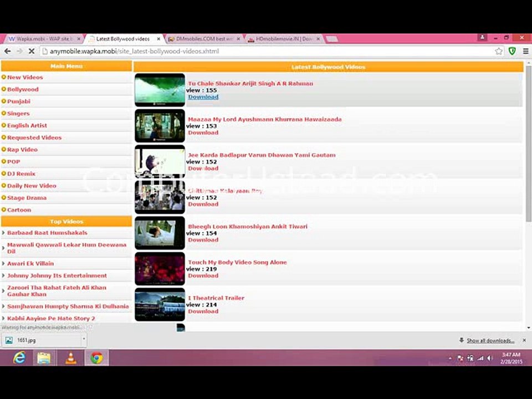Image resolution: width=532 pixels, height=399 pixels.
Task: Open Zaroori Tha Rahat Fateh Ali Khan link
Action: click(x=57, y=291)
